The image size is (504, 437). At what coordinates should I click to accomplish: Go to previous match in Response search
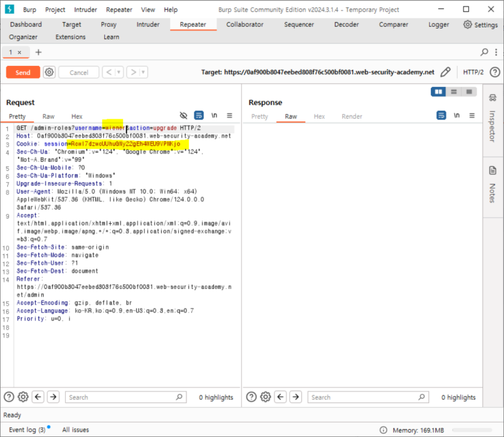click(x=280, y=397)
